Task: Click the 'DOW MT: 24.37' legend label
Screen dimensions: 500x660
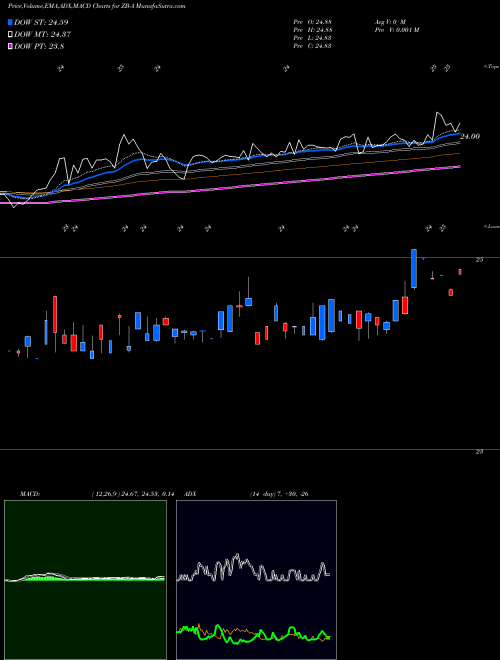Action: (42, 35)
